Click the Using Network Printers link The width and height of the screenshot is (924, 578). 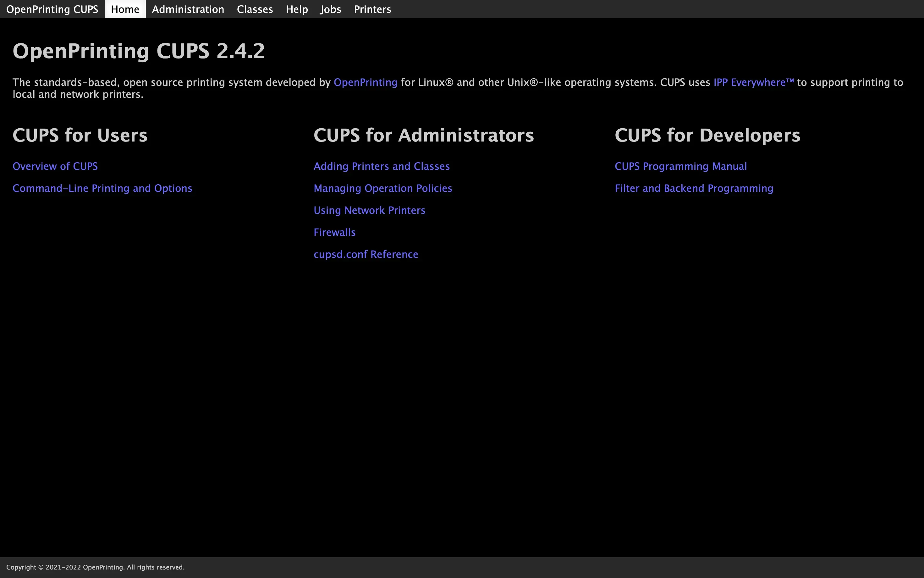point(369,210)
